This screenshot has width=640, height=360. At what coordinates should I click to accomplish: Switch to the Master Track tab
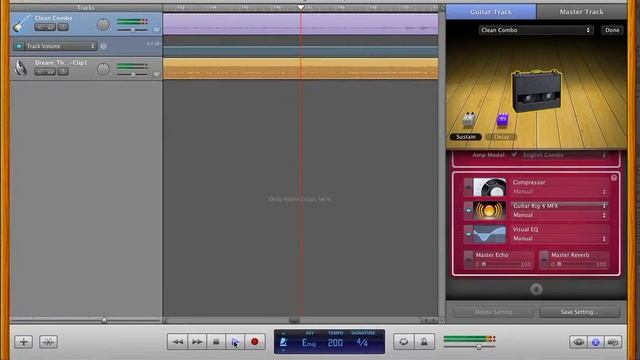(x=581, y=12)
